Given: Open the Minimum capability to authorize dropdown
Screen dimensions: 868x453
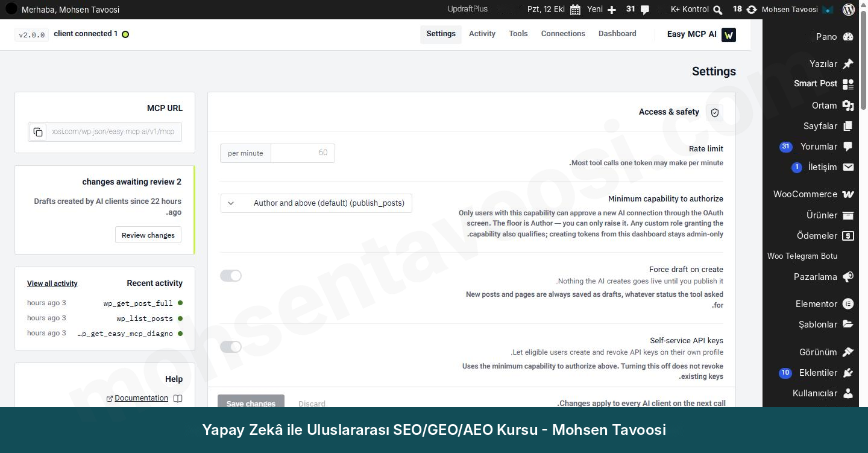Looking at the screenshot, I should click(x=316, y=203).
